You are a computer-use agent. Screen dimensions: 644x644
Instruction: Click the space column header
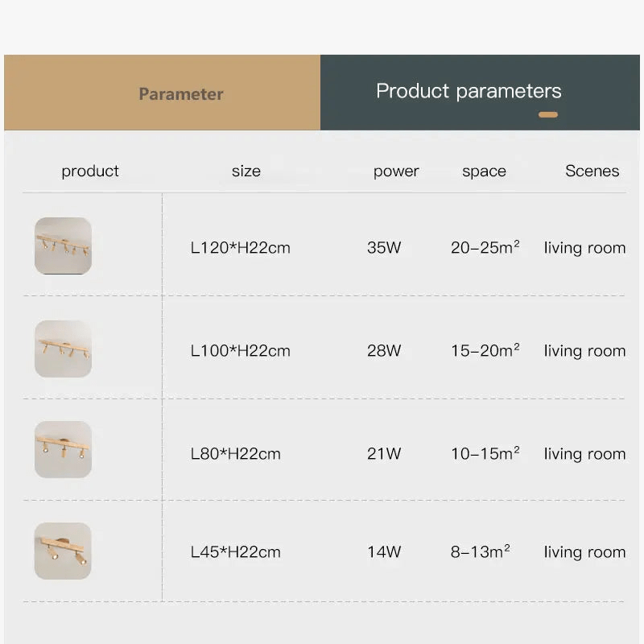484,171
